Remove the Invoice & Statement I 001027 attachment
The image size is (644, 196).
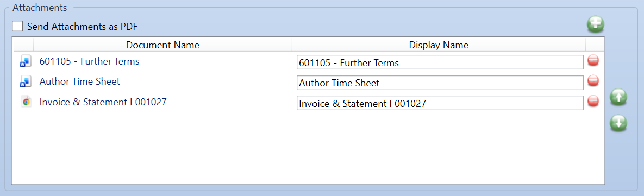pyautogui.click(x=593, y=101)
